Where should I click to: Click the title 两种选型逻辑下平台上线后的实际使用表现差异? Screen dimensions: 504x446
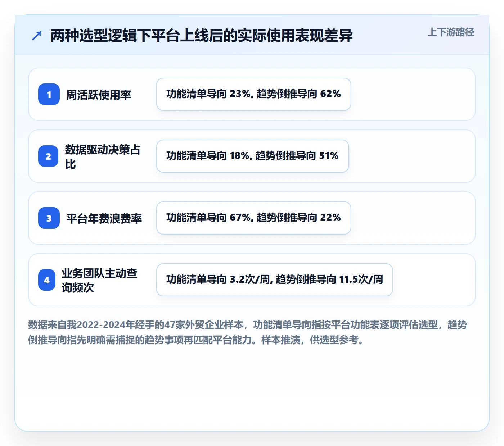click(x=202, y=36)
